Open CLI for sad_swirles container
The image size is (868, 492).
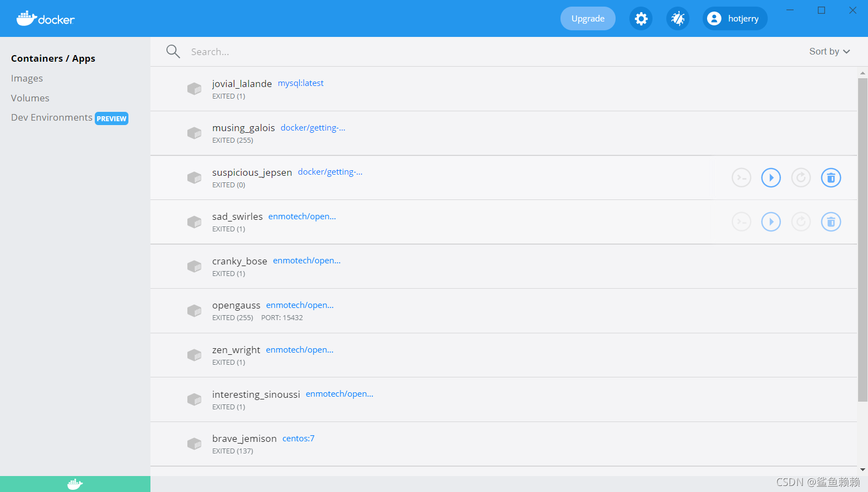741,222
